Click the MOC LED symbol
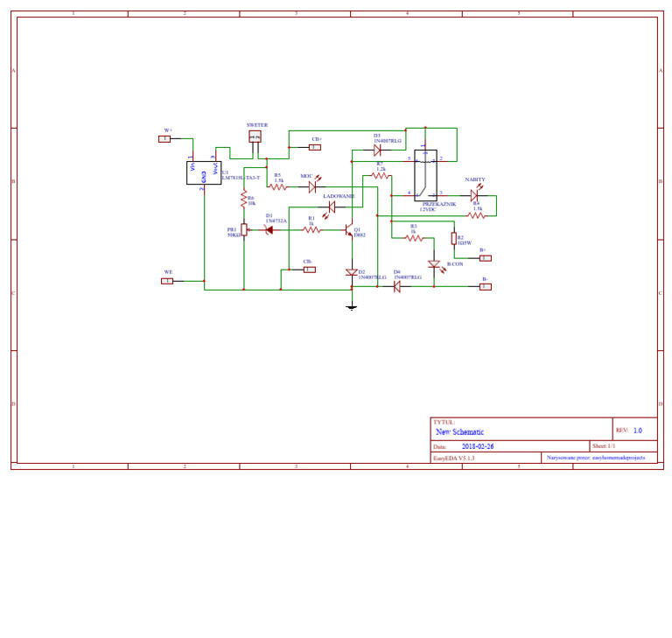The height and width of the screenshot is (638, 672). click(x=314, y=186)
